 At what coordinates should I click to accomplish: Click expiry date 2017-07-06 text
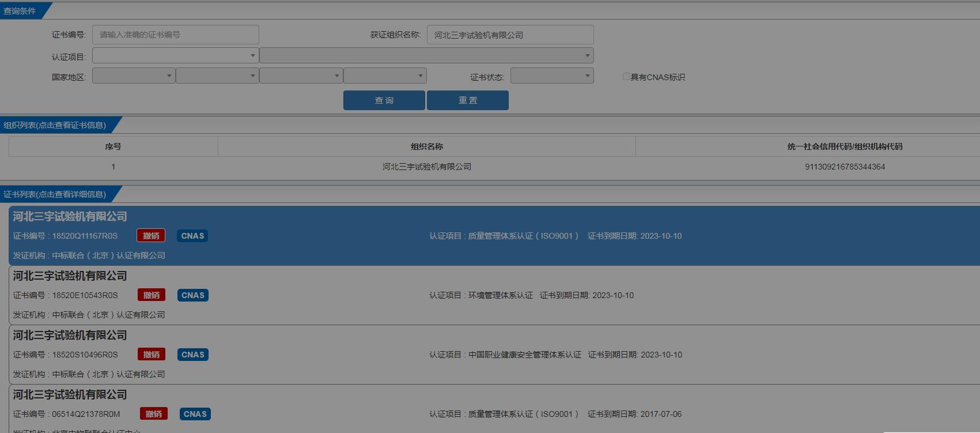click(x=661, y=414)
